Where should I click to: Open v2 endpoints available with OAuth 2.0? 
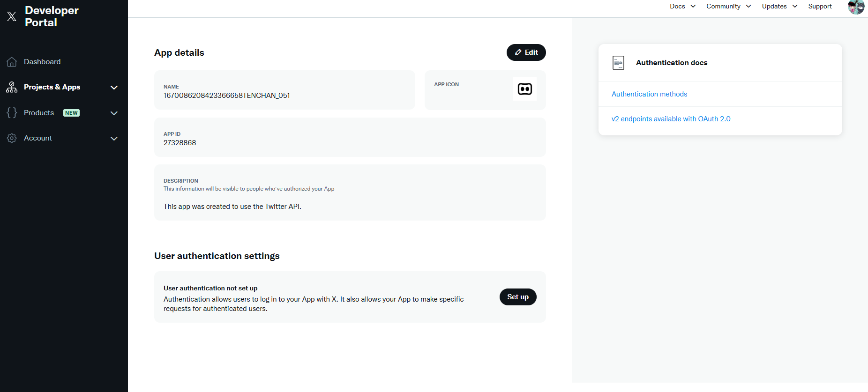coord(671,119)
